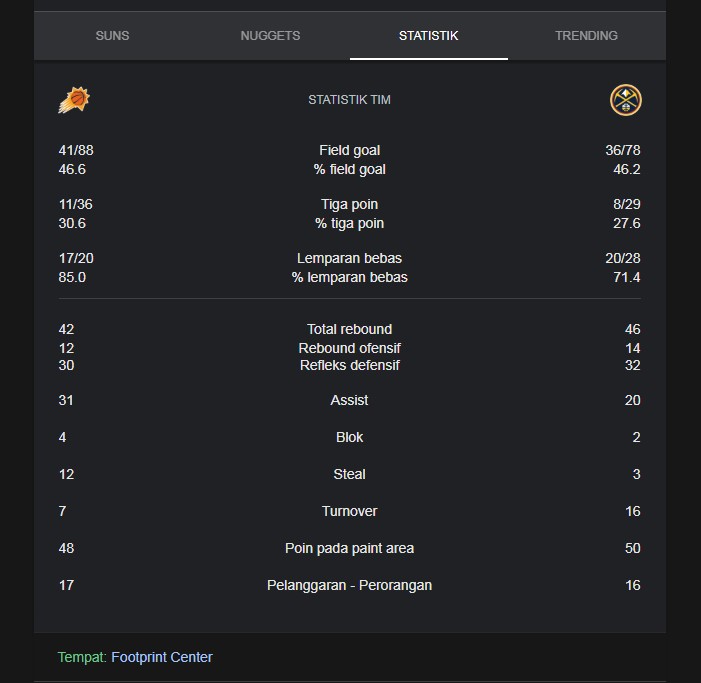Screen dimensions: 701x683
Task: Select the Steal stat label
Action: coord(350,474)
